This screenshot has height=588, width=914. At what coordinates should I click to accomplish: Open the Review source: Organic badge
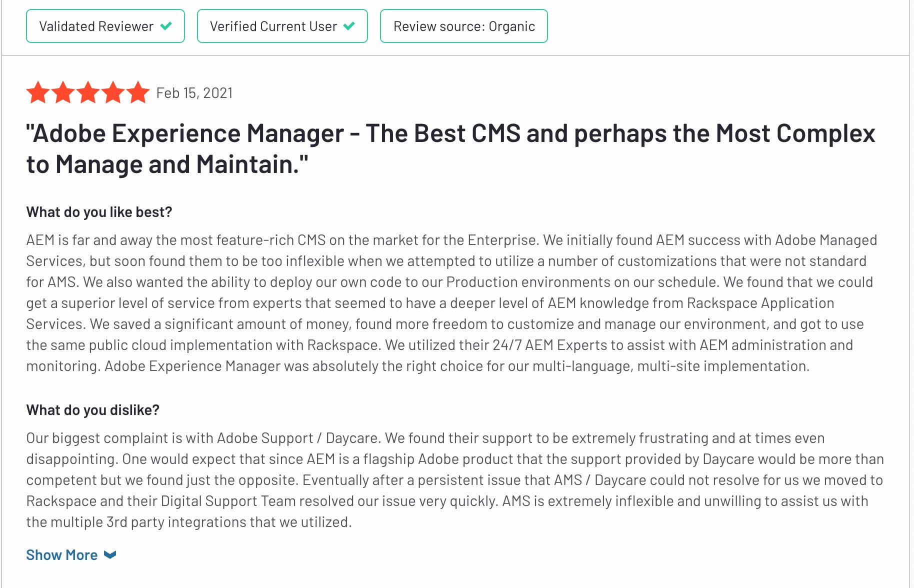(464, 26)
